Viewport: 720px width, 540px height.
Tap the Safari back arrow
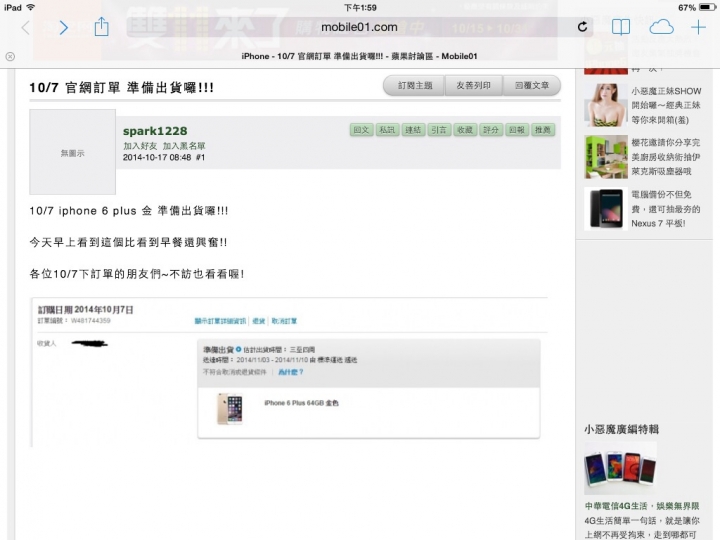pyautogui.click(x=25, y=28)
